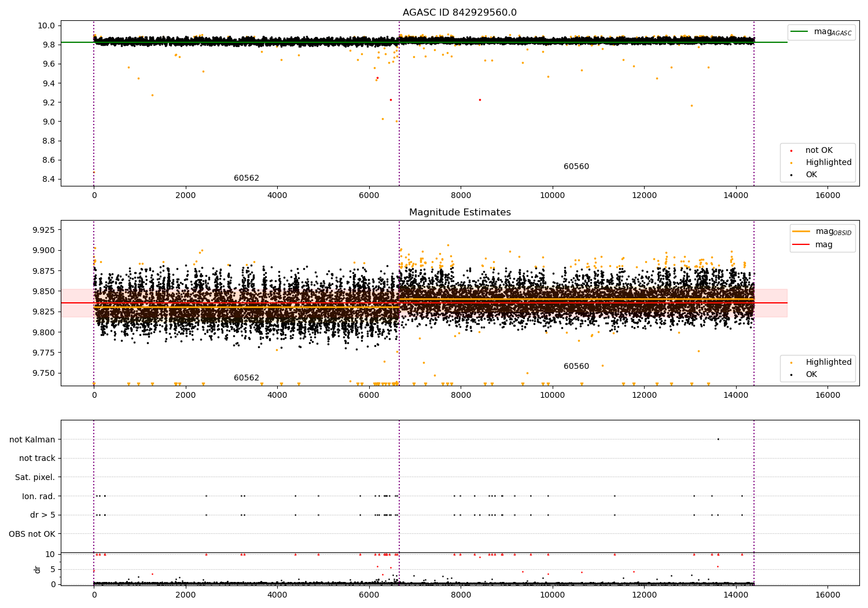Click the '9.900' y-axis tick label
This screenshot has width=868, height=608.
point(44,251)
